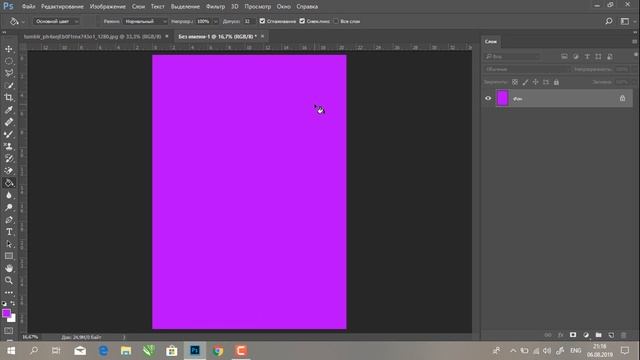The width and height of the screenshot is (640, 360).
Task: Open the Фильтр menu
Action: click(216, 7)
